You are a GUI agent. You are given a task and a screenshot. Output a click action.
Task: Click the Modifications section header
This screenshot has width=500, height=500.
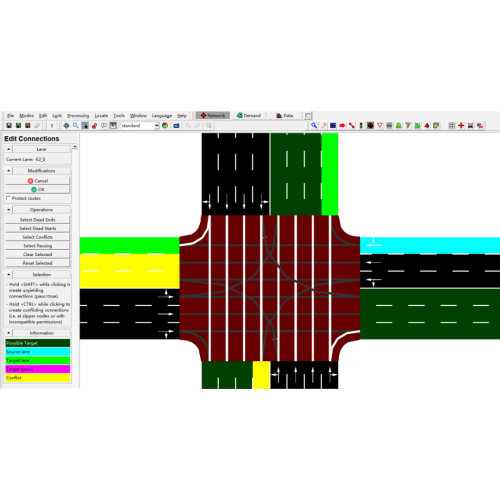(41, 171)
